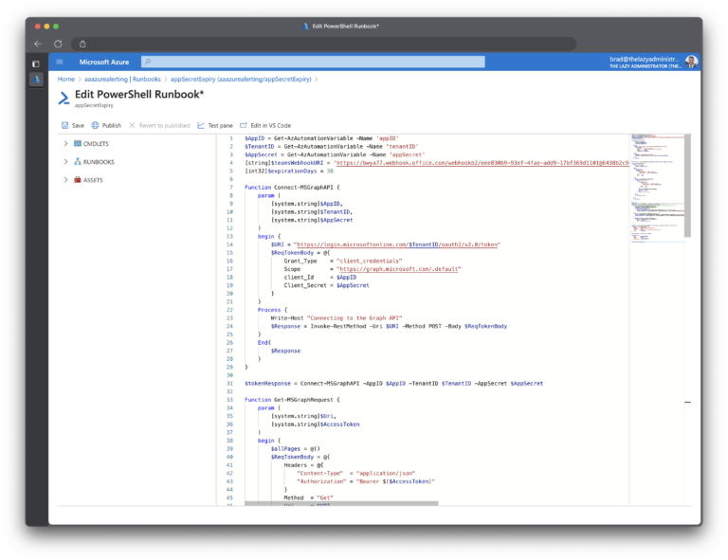Navigate to Home breadcrumb
The height and width of the screenshot is (560, 728).
coord(66,80)
